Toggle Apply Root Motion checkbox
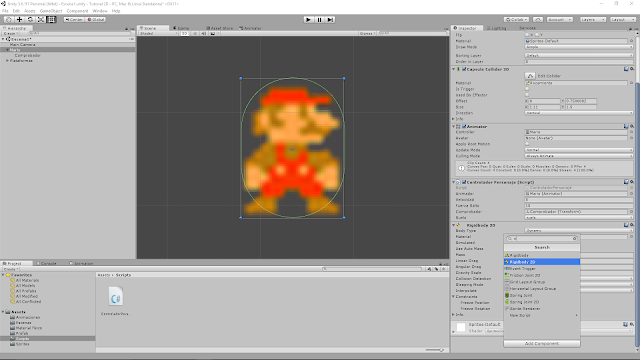The image size is (640, 360). pos(527,144)
